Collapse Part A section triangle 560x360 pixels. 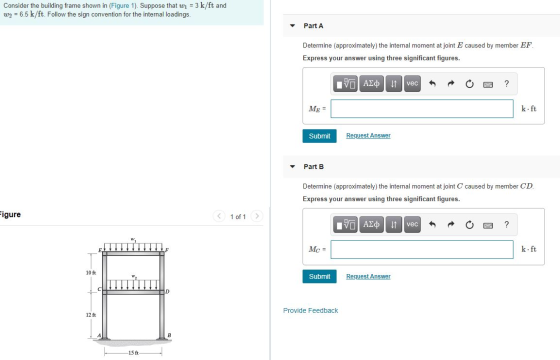tap(292, 26)
